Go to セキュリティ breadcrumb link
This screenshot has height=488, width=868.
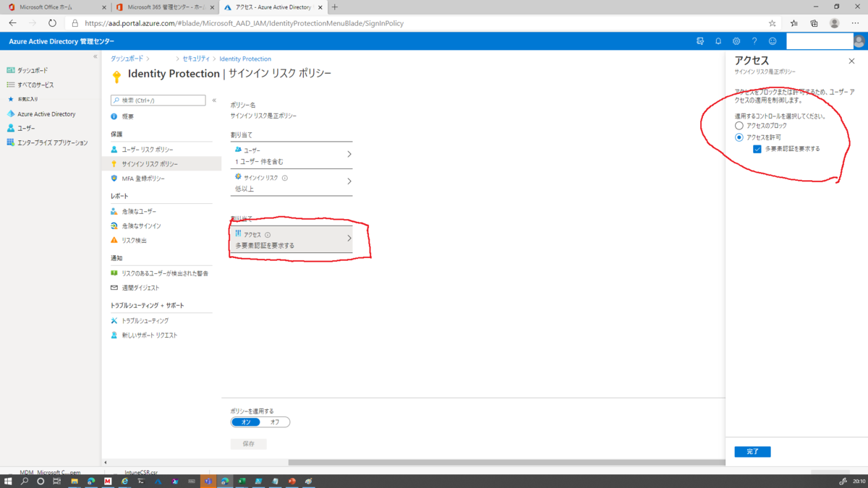pos(196,59)
